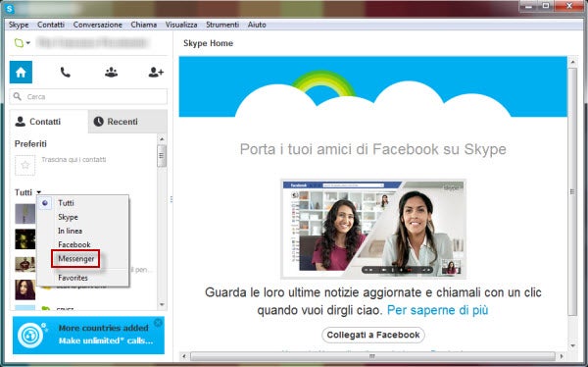Screen dimensions: 588x367
Task: Choose Favorites in the filter menu
Action: [73, 278]
